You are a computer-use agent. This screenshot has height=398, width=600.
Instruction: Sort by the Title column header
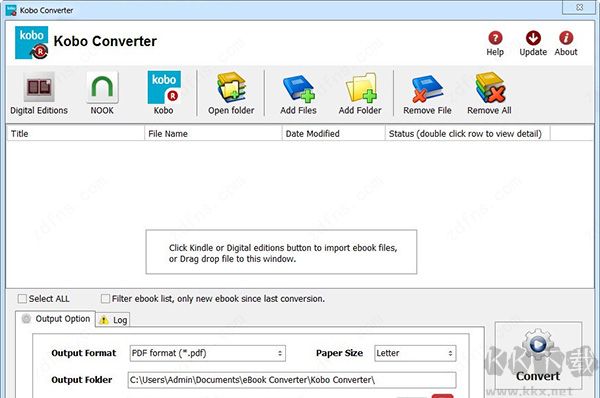75,134
